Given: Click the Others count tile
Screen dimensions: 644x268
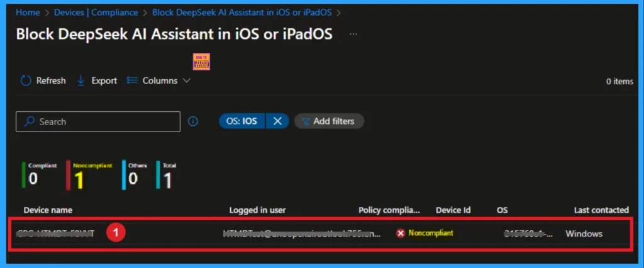Looking at the screenshot, I should pyautogui.click(x=135, y=175).
